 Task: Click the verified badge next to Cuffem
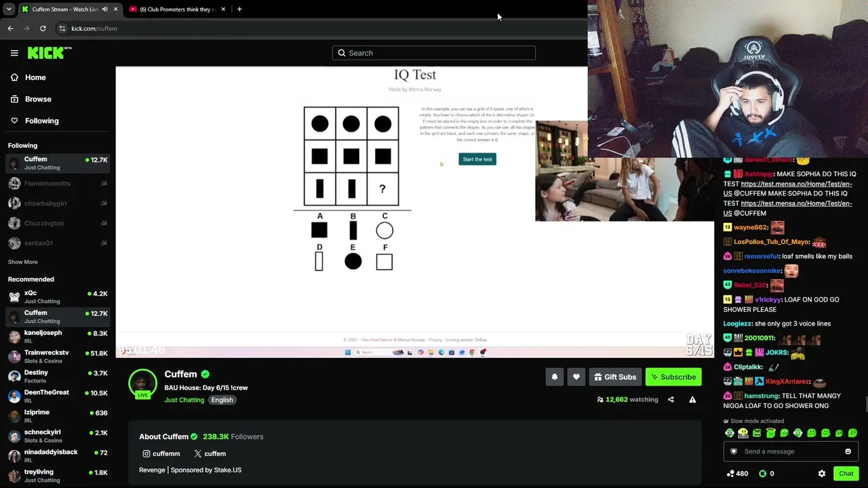click(x=205, y=374)
